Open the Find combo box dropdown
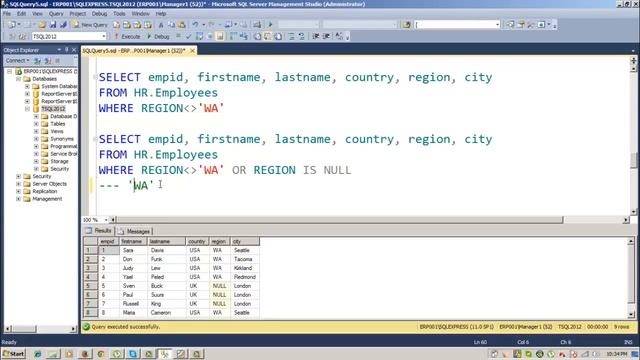Viewport: 640px width, 360px height. coord(497,25)
